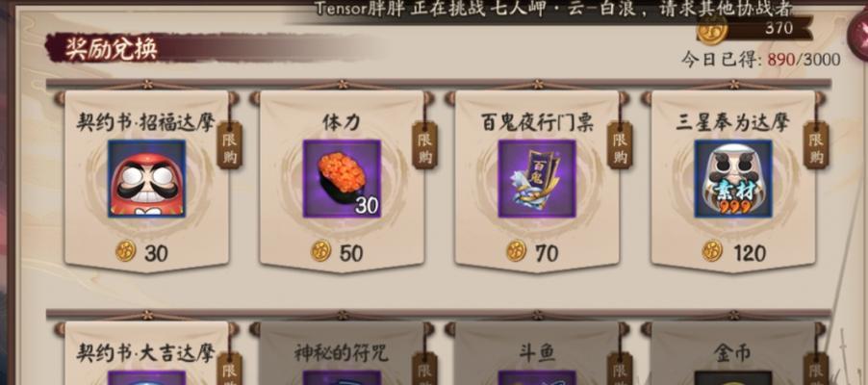Select the 金币 reward card
The height and width of the screenshot is (385, 868).
click(733, 353)
